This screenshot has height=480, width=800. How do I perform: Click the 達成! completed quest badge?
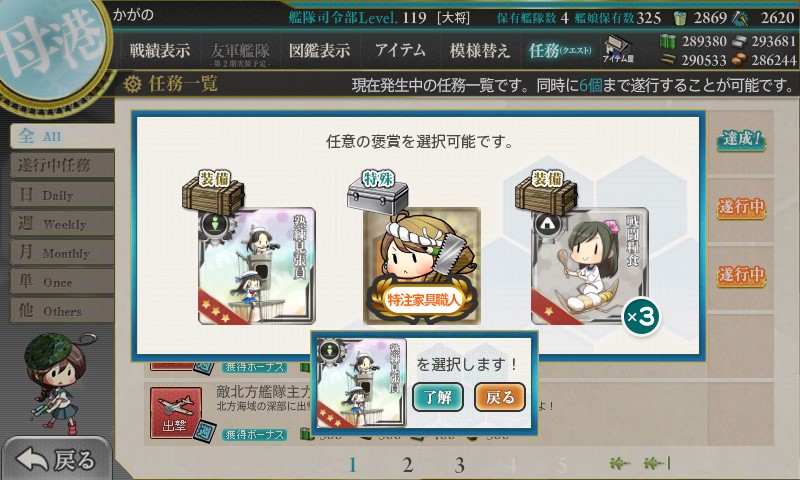(741, 139)
